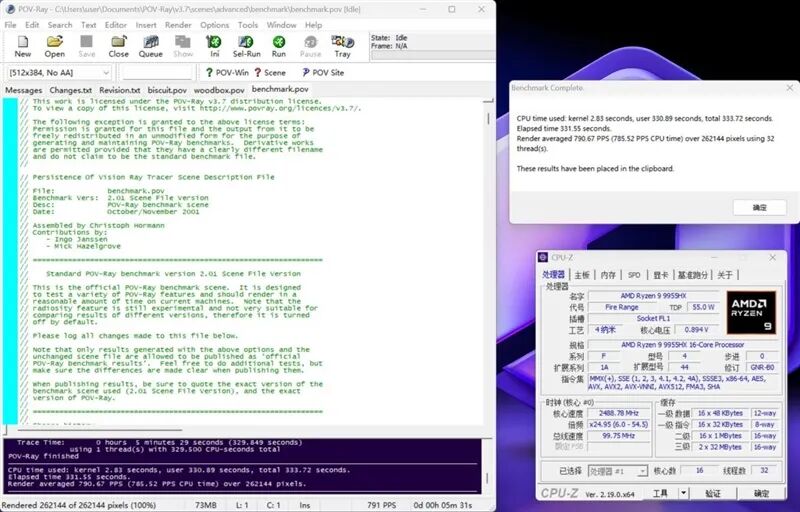Switch to the Messages tab
This screenshot has width=800, height=512.
coord(23,90)
